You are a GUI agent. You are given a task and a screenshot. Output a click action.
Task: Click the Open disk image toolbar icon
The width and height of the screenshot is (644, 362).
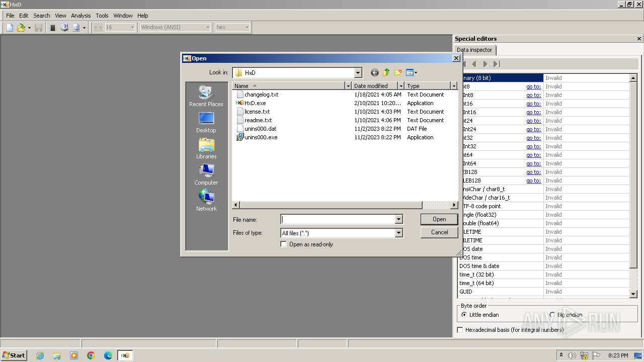point(76,28)
